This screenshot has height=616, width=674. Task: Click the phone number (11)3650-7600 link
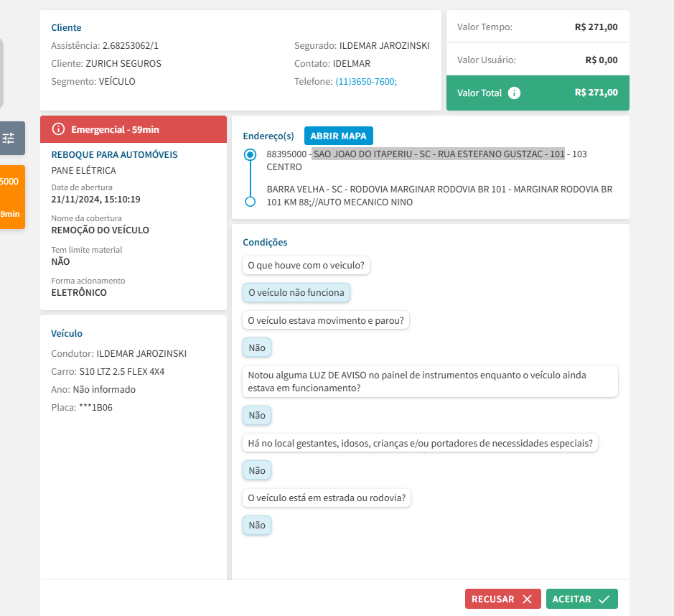tap(366, 82)
